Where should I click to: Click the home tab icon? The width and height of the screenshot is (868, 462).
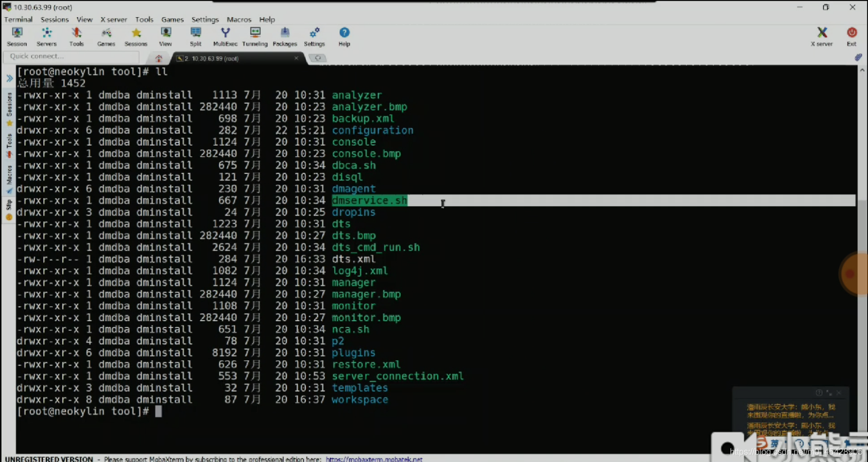(x=158, y=58)
